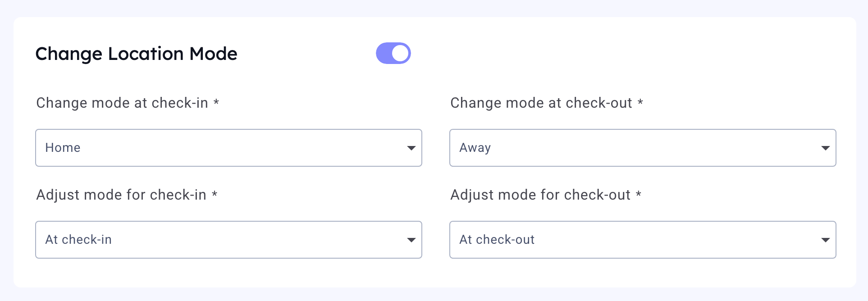Viewport: 868px width, 301px height.
Task: Click the "Adjust mode for check-in" label
Action: (121, 195)
